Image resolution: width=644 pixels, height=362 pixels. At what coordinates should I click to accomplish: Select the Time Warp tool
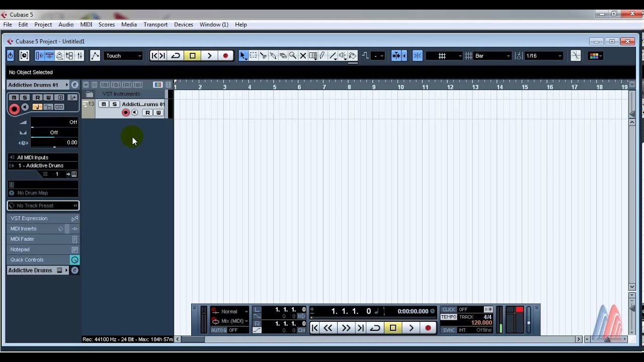click(x=313, y=56)
